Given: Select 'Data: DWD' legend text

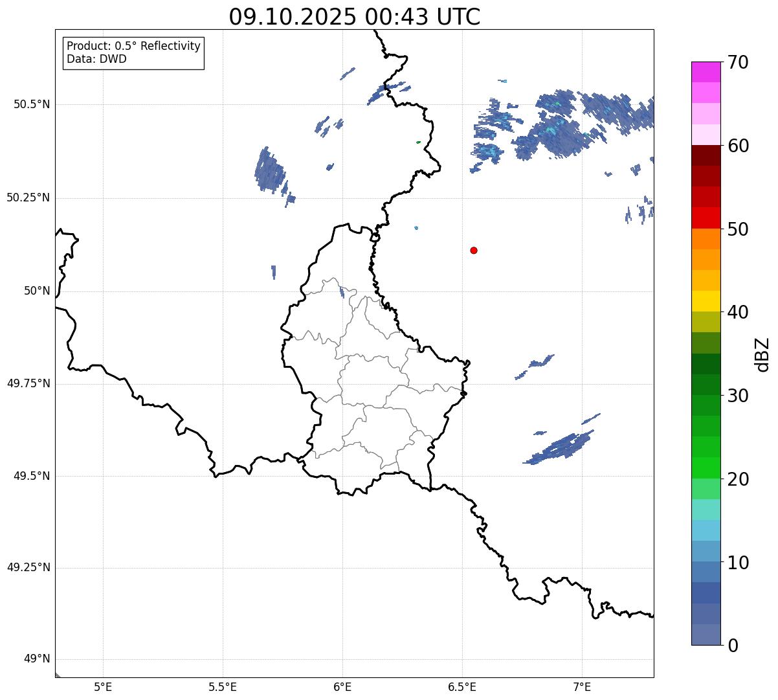Looking at the screenshot, I should (96, 59).
